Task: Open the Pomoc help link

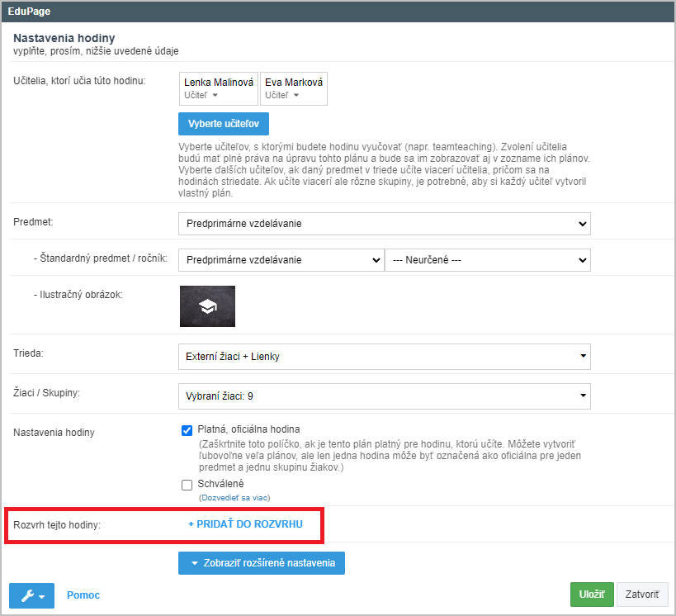Action: (83, 595)
